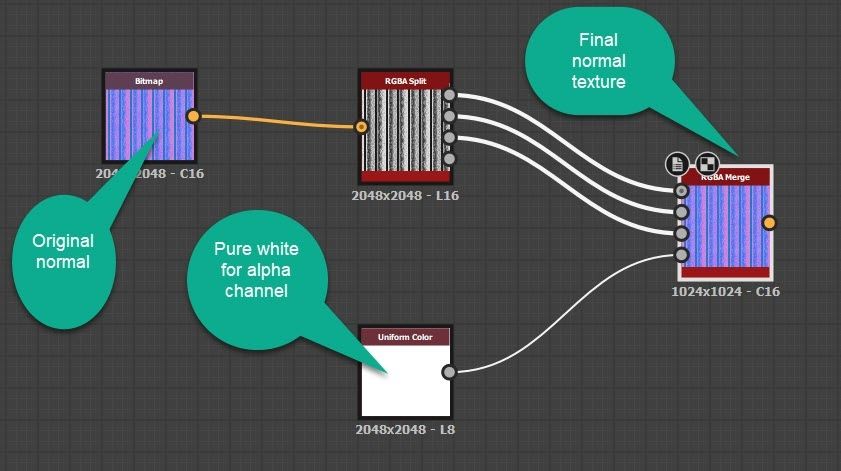The width and height of the screenshot is (841, 471).
Task: Click the document badge icon above RGBA Merge
Action: point(678,164)
